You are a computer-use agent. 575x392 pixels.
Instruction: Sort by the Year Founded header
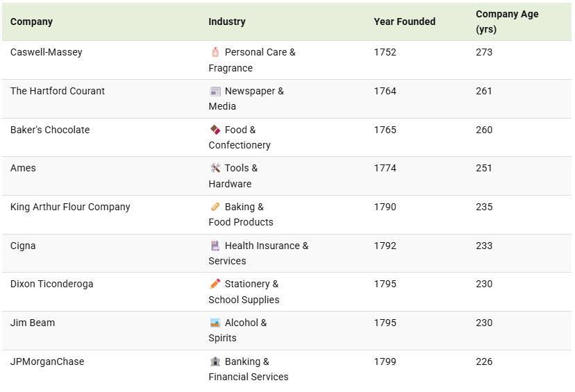pos(404,22)
